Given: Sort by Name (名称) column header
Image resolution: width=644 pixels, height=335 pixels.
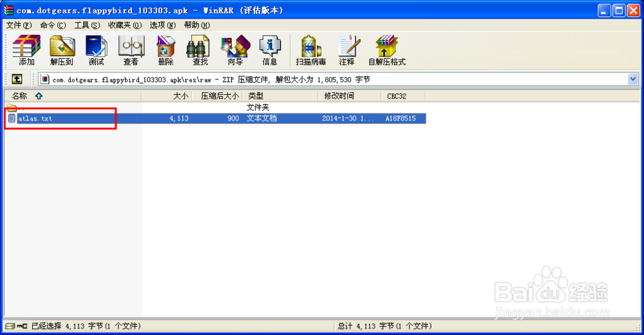Looking at the screenshot, I should [73, 96].
